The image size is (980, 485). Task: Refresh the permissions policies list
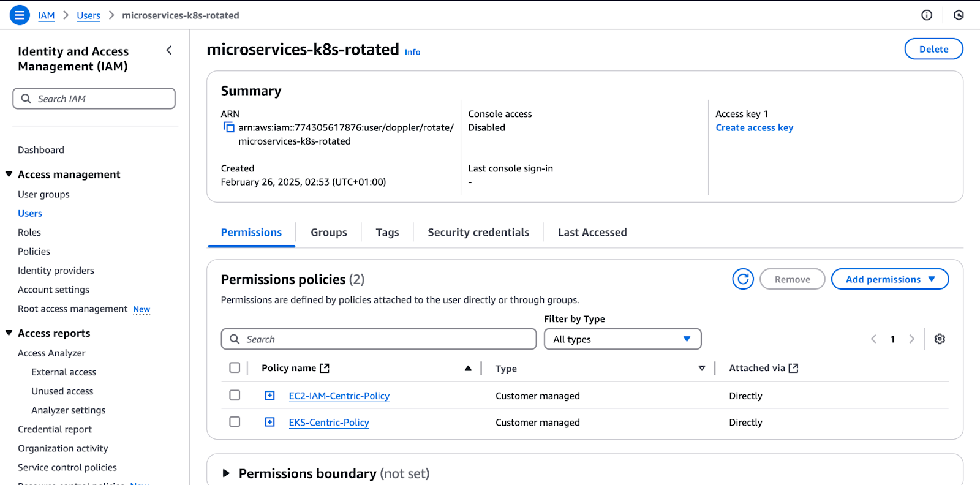point(743,279)
